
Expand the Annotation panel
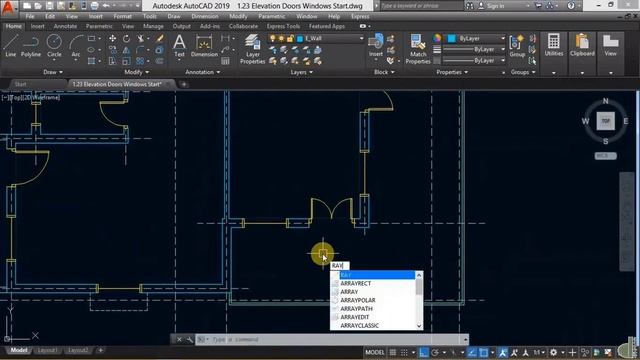[x=203, y=72]
